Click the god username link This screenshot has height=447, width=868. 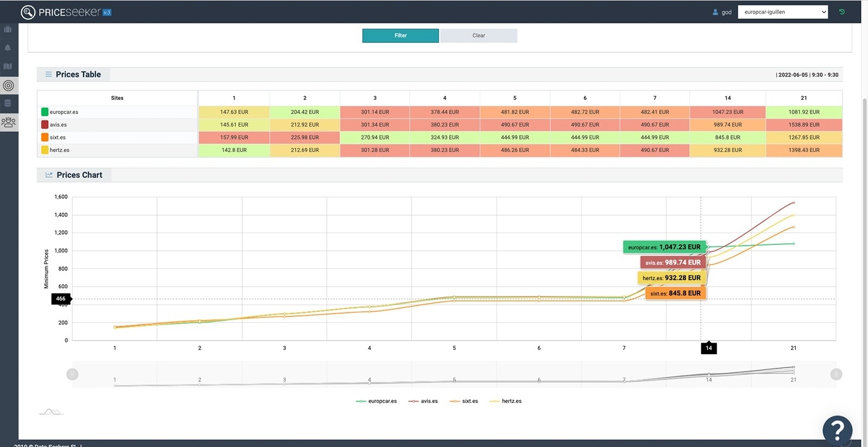[727, 12]
